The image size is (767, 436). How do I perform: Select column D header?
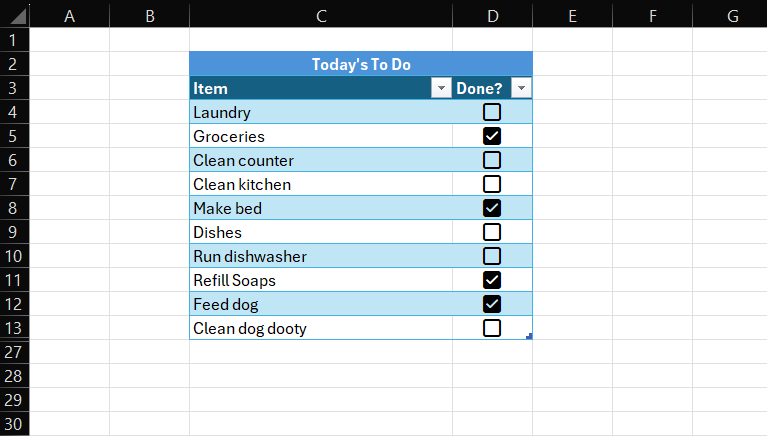point(492,15)
